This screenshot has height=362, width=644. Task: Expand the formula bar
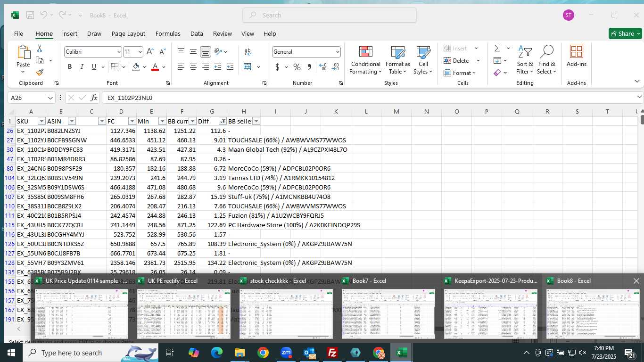click(639, 97)
